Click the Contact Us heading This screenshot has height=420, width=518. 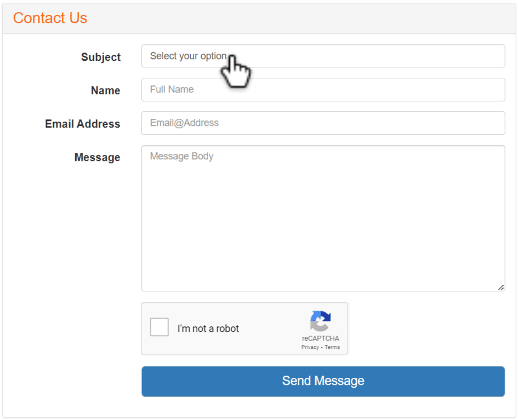[50, 18]
